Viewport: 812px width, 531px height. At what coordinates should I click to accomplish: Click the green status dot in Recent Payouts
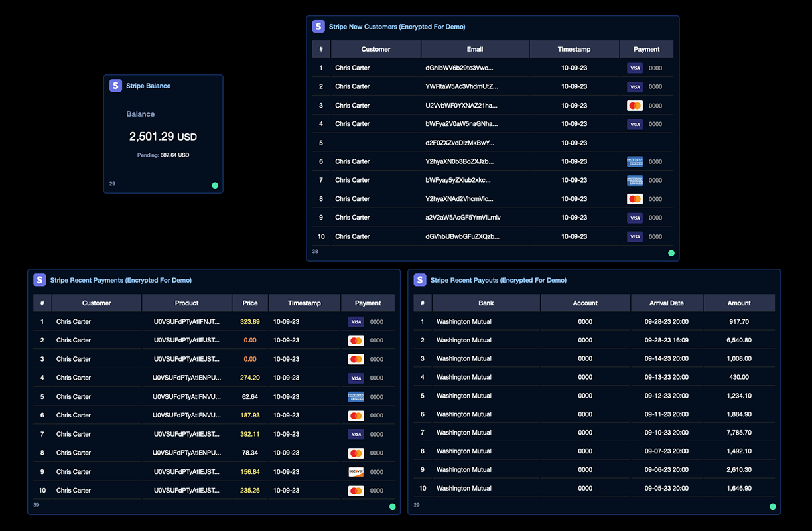coord(773,506)
